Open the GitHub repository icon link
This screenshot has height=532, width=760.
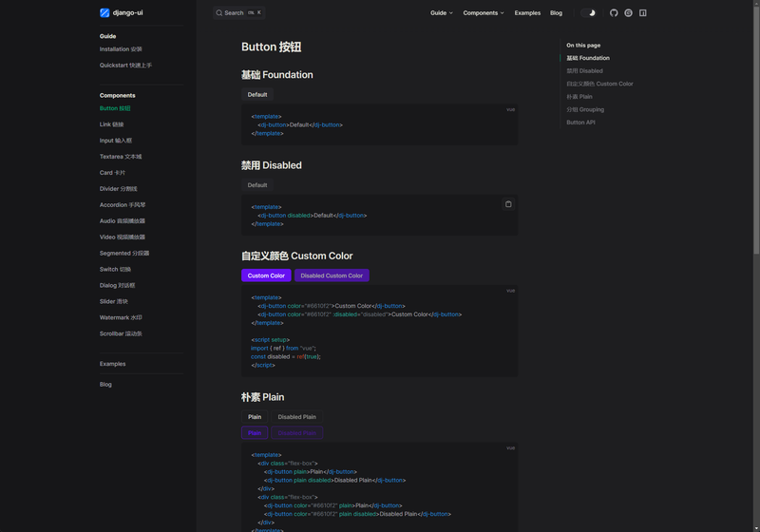coord(614,13)
